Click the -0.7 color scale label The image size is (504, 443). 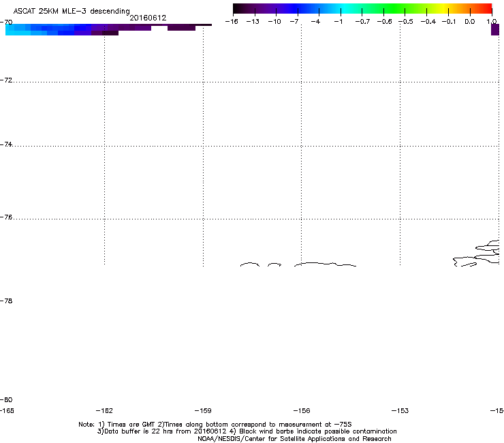[x=362, y=22]
